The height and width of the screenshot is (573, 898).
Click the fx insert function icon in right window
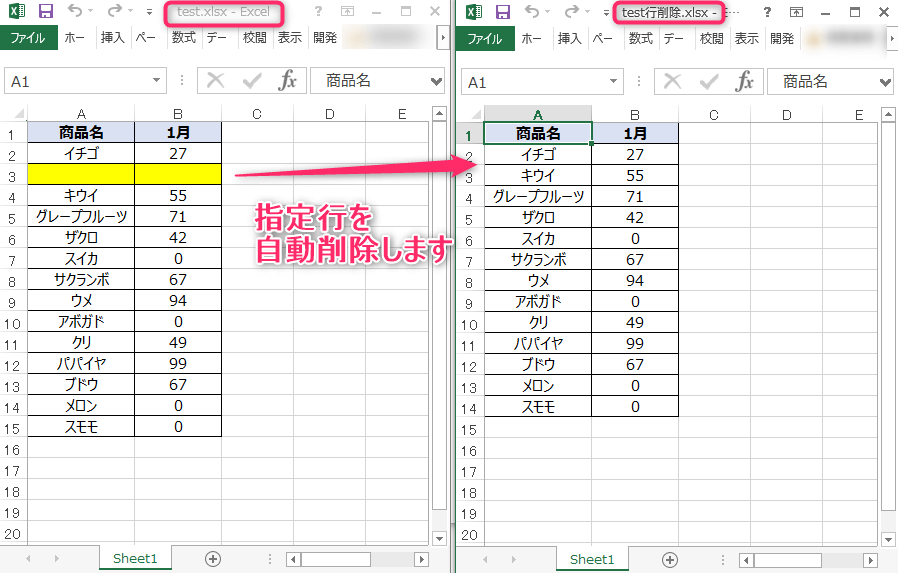coord(744,82)
